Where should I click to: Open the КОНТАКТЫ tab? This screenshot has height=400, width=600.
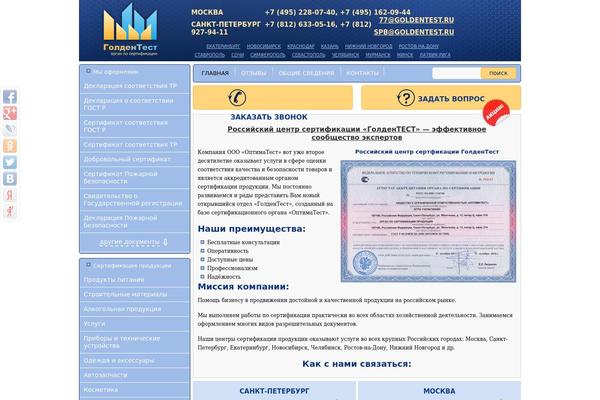tap(362, 73)
